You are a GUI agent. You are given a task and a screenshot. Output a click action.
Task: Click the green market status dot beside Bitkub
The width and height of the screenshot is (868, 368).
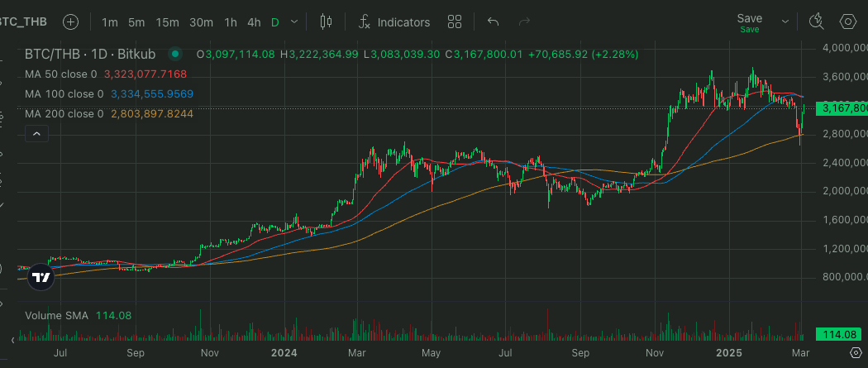pos(175,55)
